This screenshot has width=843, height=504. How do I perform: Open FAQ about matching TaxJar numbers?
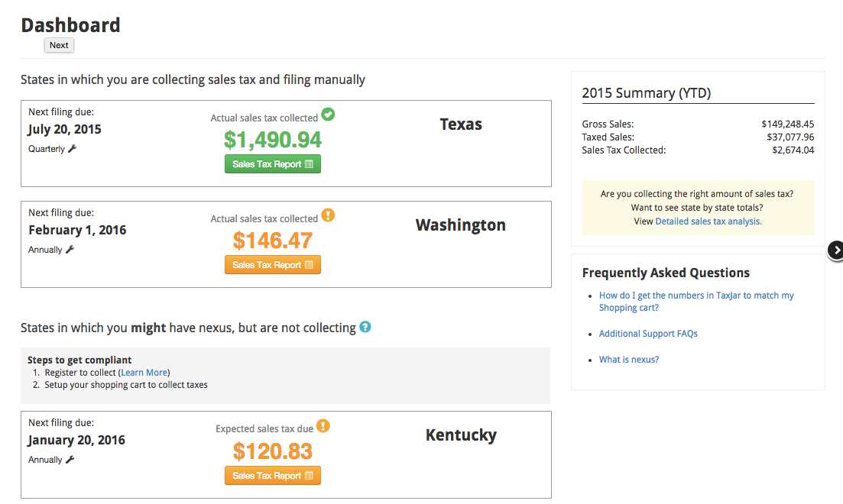tap(695, 302)
